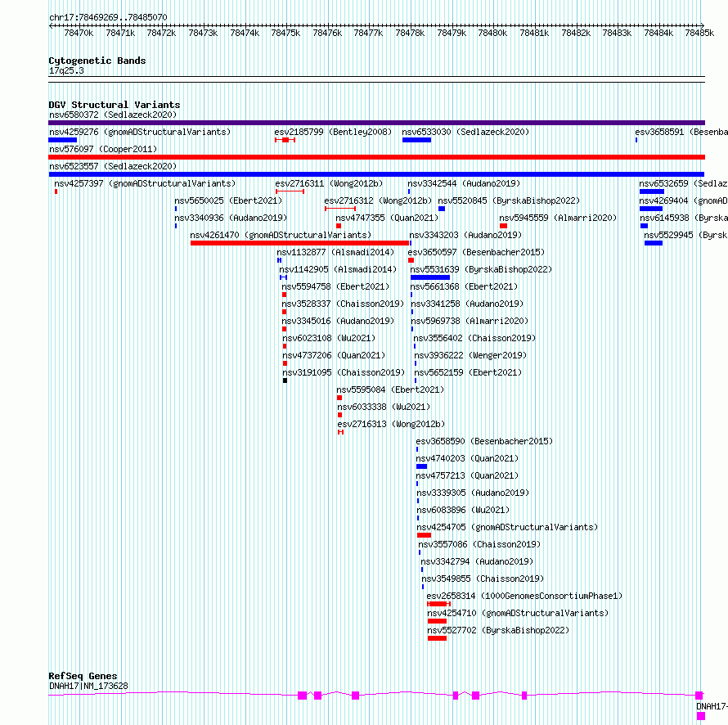Click nsv4747355 (Quan2021) label

pyautogui.click(x=387, y=218)
